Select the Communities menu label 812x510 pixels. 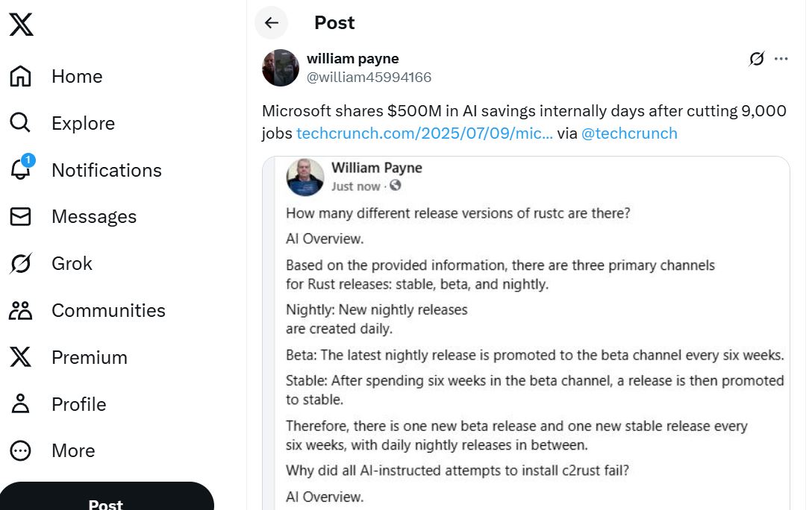pyautogui.click(x=108, y=310)
